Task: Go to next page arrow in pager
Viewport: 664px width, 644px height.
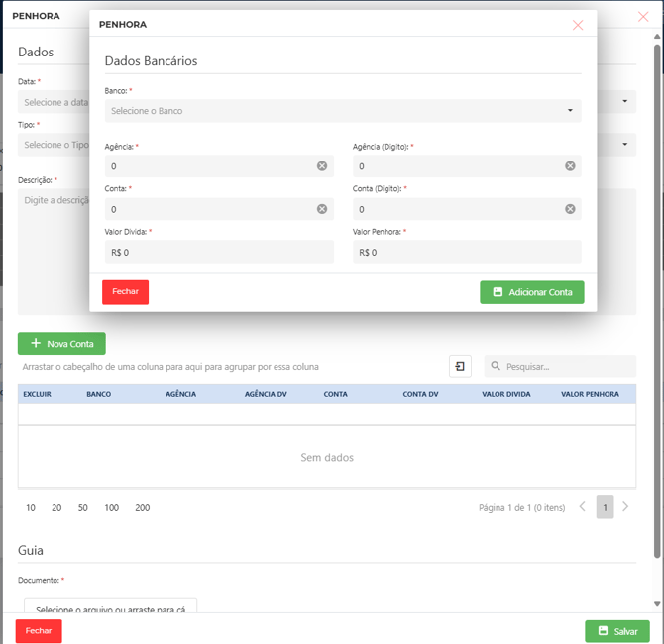Action: (626, 507)
